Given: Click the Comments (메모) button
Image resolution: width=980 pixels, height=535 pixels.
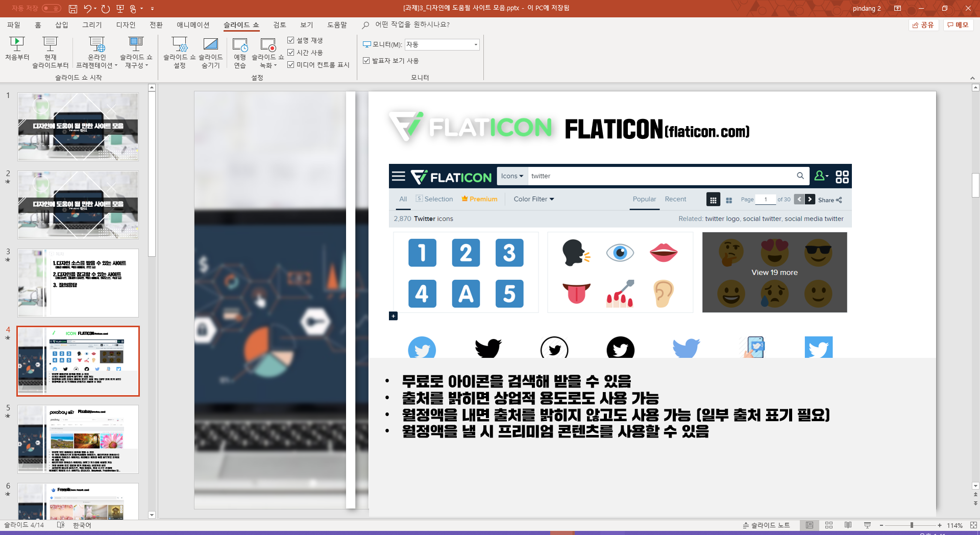Looking at the screenshot, I should pos(958,25).
